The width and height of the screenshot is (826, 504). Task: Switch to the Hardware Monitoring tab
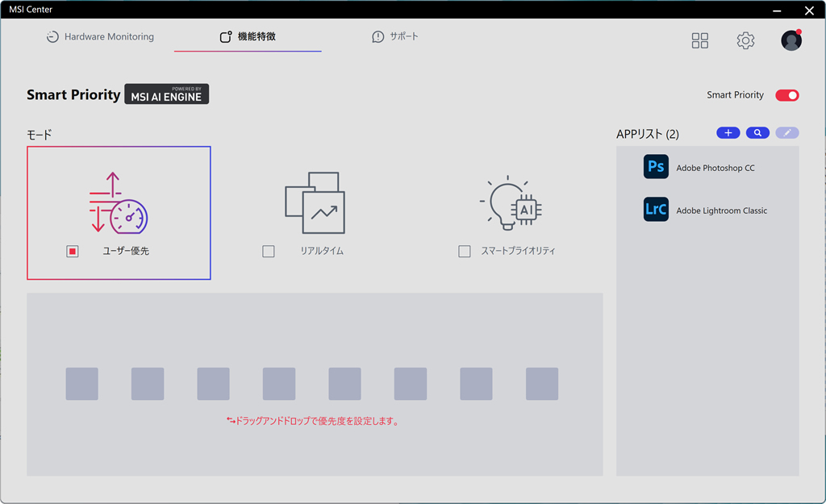pos(100,37)
